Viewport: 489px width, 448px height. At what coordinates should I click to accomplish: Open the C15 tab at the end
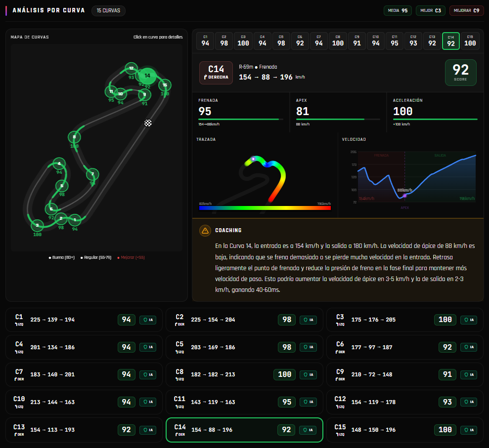click(x=470, y=41)
